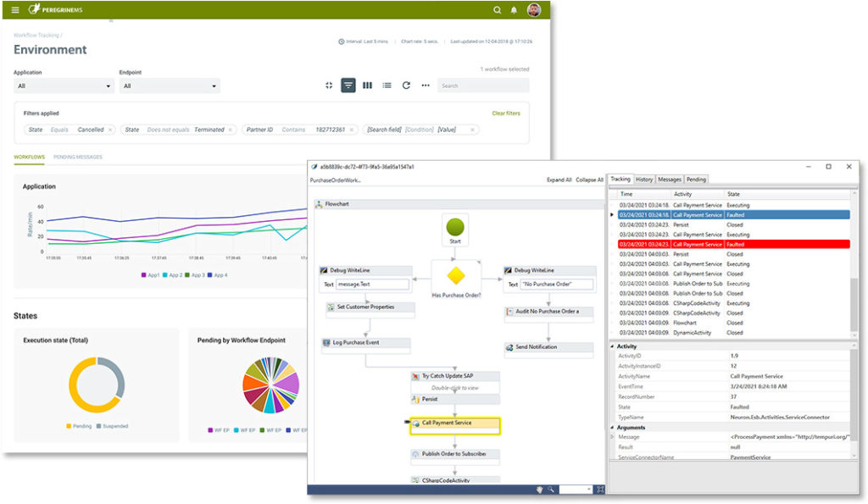
Task: Open the notifications bell
Action: click(515, 10)
